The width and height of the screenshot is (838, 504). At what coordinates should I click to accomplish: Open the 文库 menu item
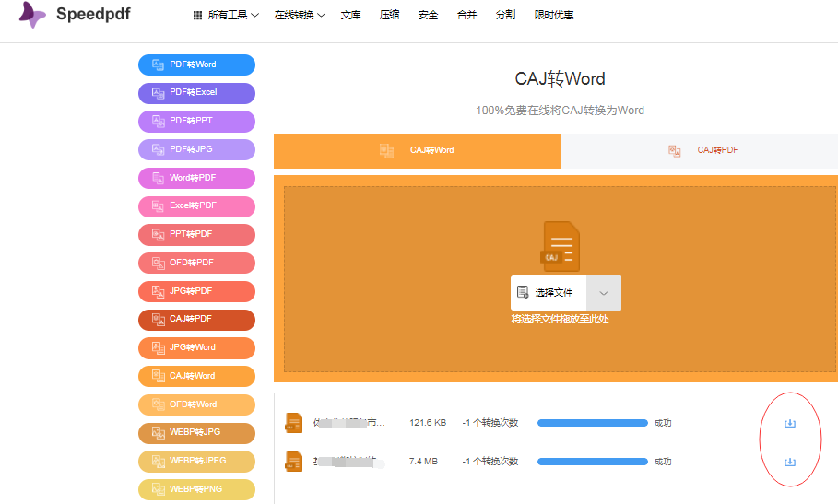(x=350, y=15)
